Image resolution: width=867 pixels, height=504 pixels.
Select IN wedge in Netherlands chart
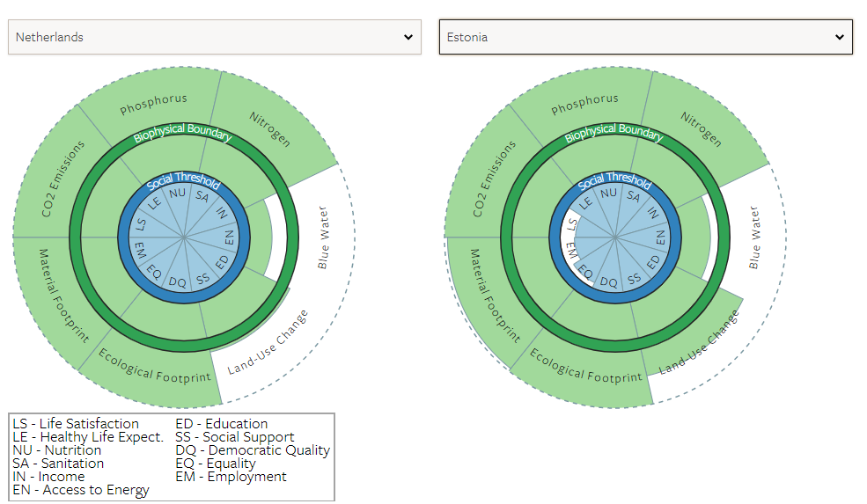[221, 213]
